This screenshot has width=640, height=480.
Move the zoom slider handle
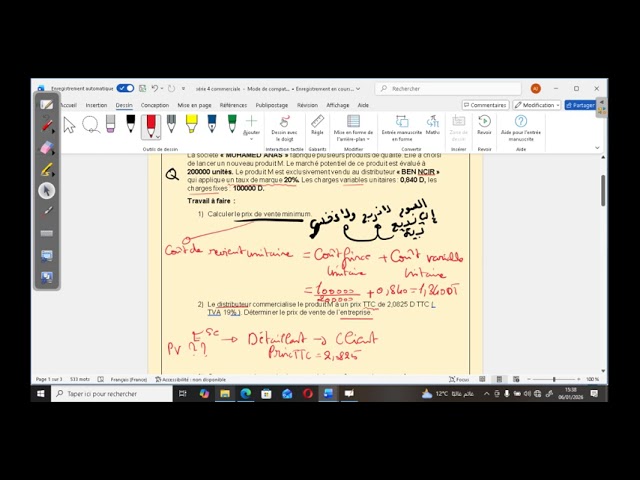pyautogui.click(x=554, y=379)
